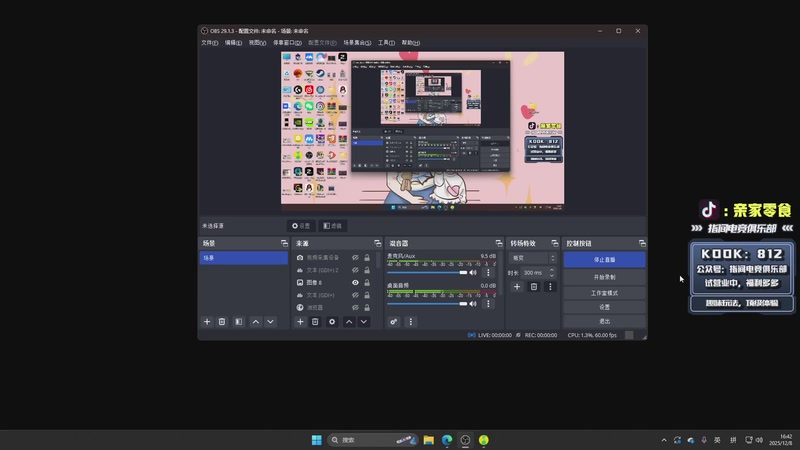Open the 工具 menu
800x450 pixels.
click(386, 43)
